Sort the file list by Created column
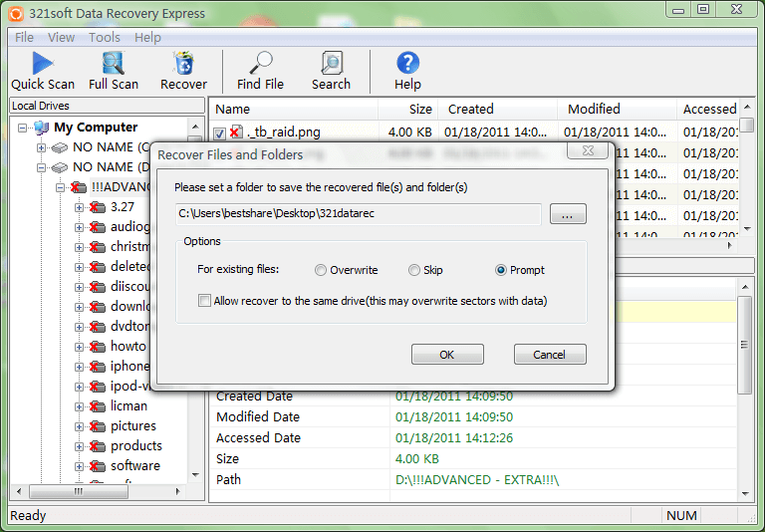765x532 pixels. pyautogui.click(x=498, y=109)
